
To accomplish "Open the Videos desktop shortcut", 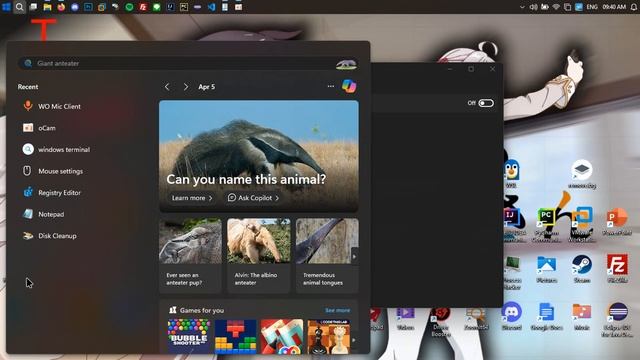I will click(x=405, y=318).
